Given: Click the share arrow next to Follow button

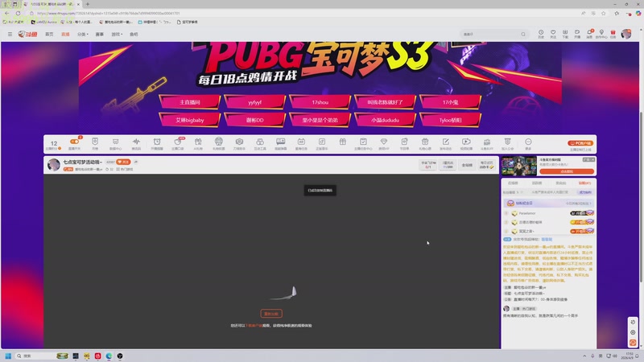Looking at the screenshot, I should click(135, 162).
